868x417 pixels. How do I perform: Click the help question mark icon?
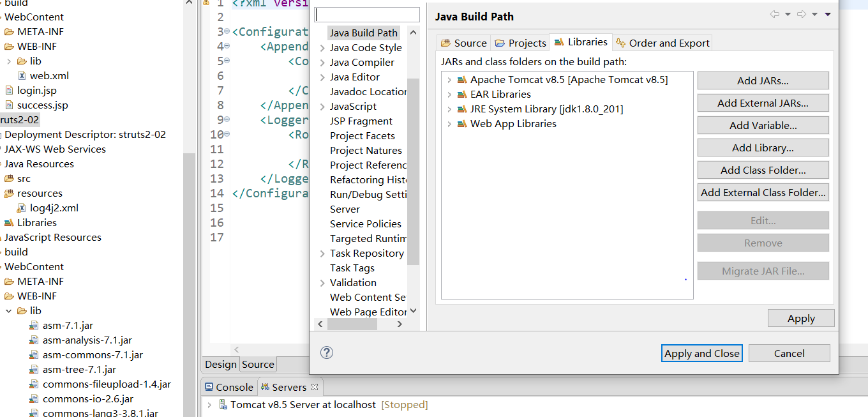point(327,353)
